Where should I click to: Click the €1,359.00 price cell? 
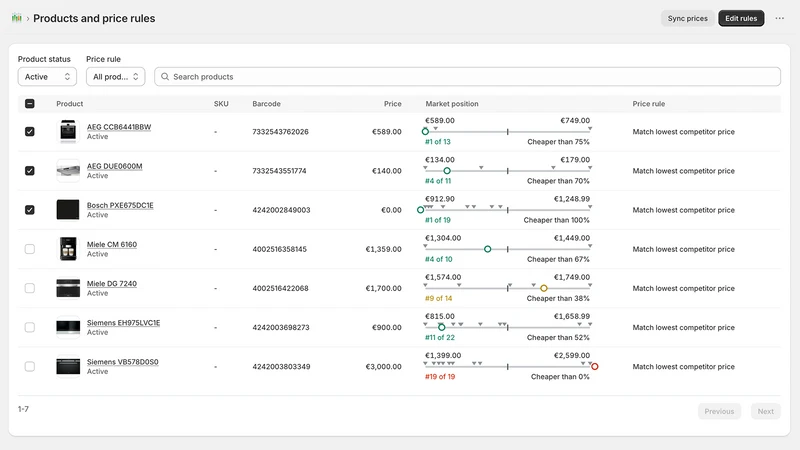click(383, 249)
